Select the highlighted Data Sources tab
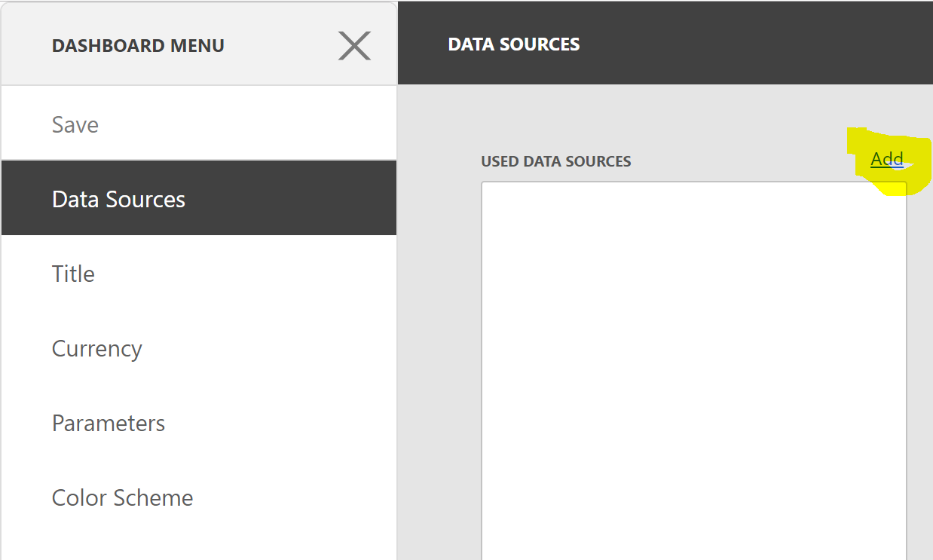 (x=119, y=200)
